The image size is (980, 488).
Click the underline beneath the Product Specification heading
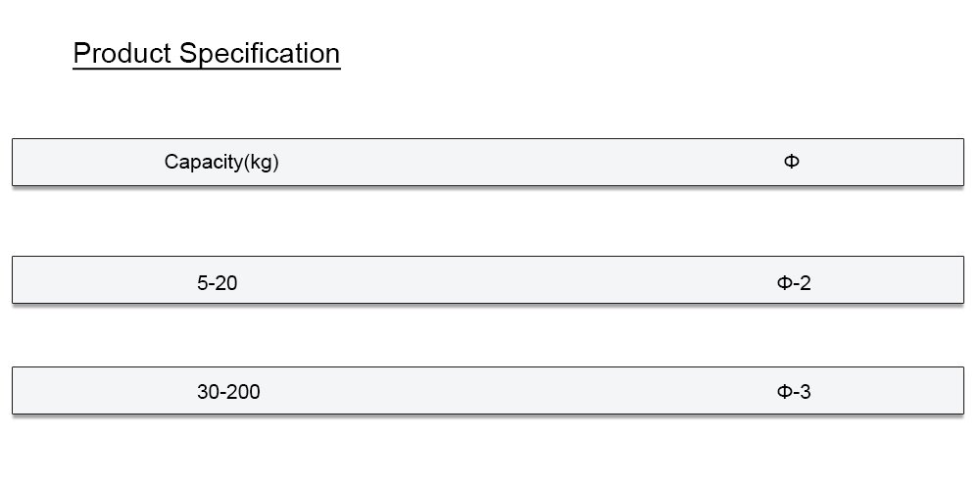click(207, 69)
